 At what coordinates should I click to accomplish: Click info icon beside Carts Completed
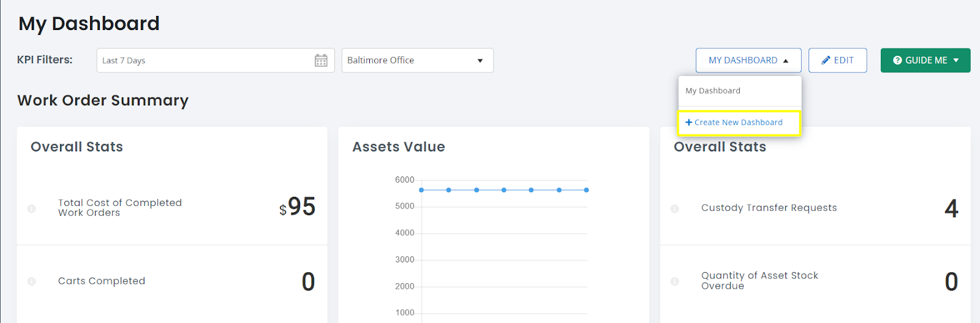pos(32,281)
